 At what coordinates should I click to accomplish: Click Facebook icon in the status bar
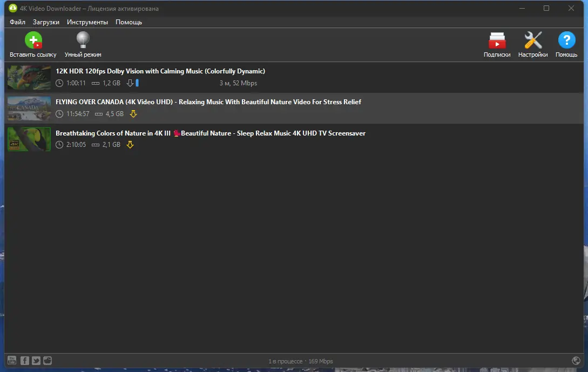pyautogui.click(x=24, y=360)
